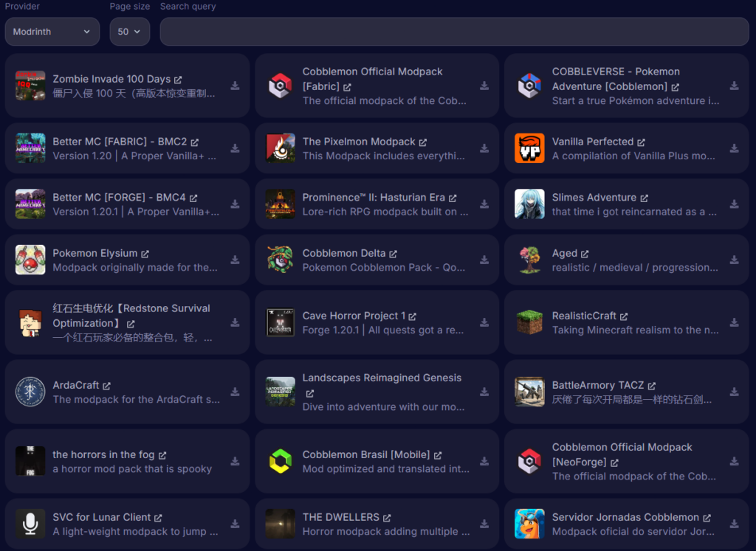
Task: Open Better MC [FABRIC] - BMC2 link
Action: point(120,142)
